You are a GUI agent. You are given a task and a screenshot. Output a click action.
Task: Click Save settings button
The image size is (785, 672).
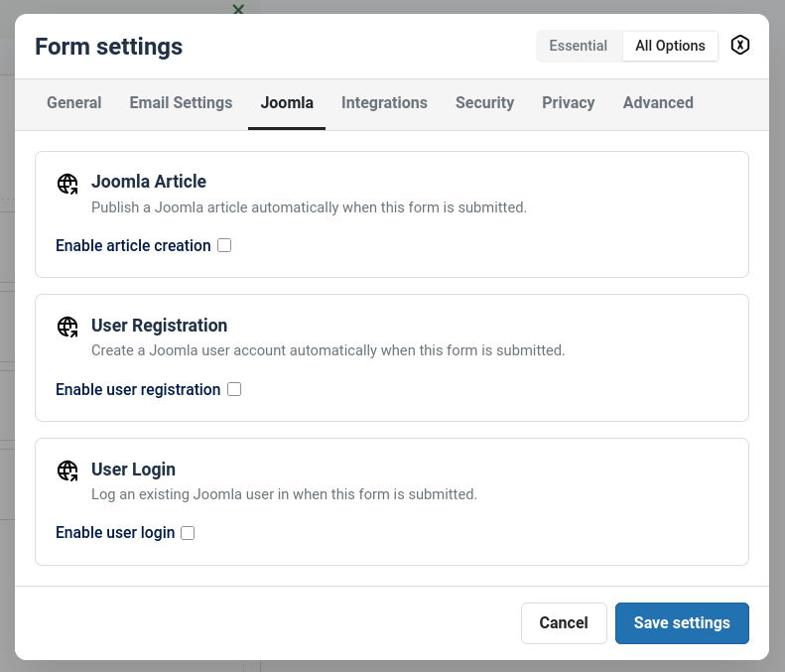point(682,623)
